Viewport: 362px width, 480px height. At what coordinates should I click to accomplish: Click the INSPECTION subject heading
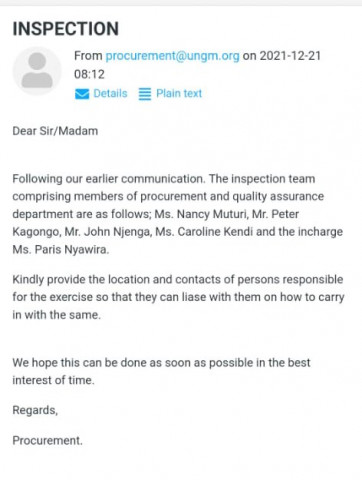tap(66, 29)
